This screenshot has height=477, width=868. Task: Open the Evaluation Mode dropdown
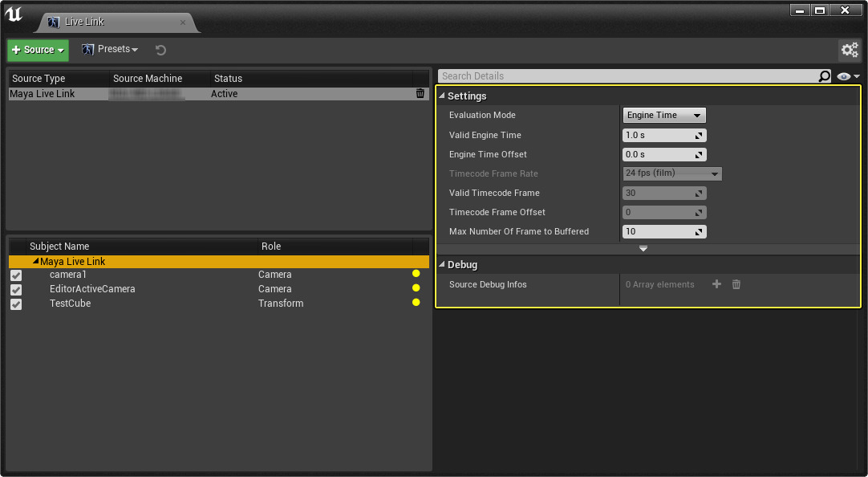[664, 115]
